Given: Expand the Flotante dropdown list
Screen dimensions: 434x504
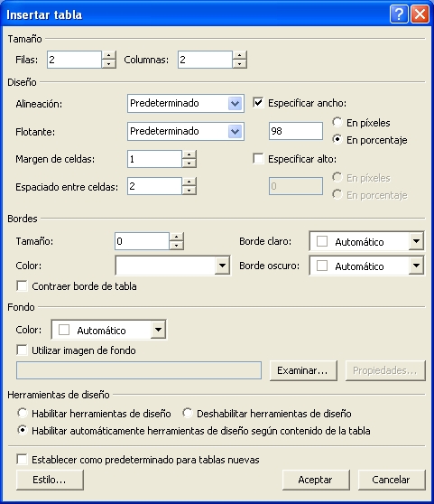Looking at the screenshot, I should [235, 132].
